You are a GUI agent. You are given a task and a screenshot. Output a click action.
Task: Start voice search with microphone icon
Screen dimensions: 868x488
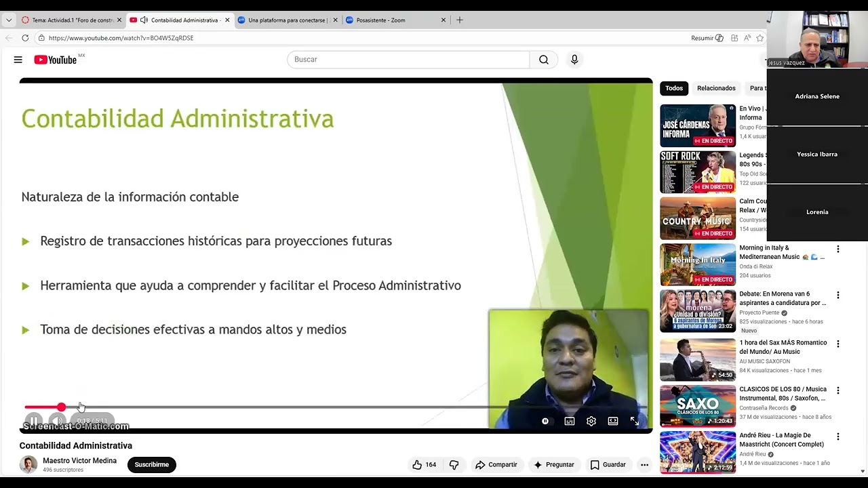click(574, 60)
